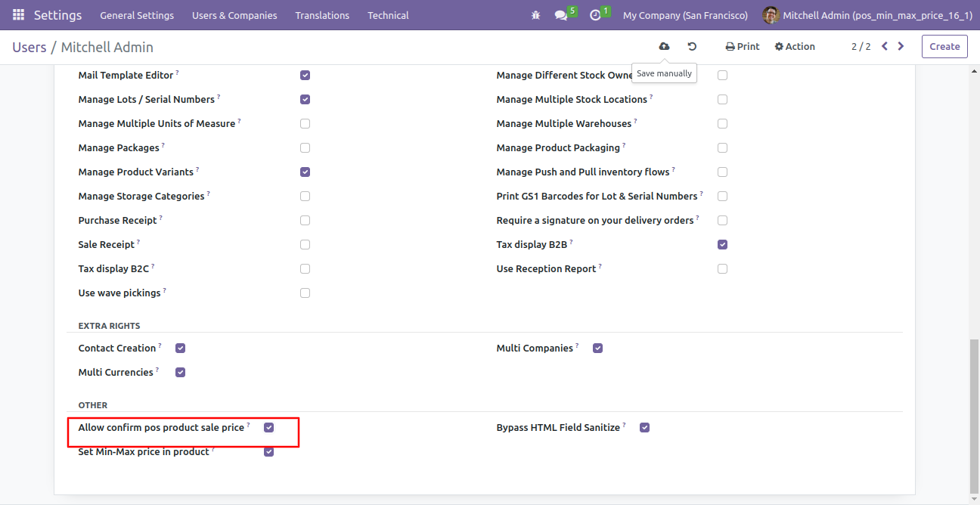Open My Company (San Francisco) switcher
Viewport: 980px width, 505px height.
[x=685, y=15]
